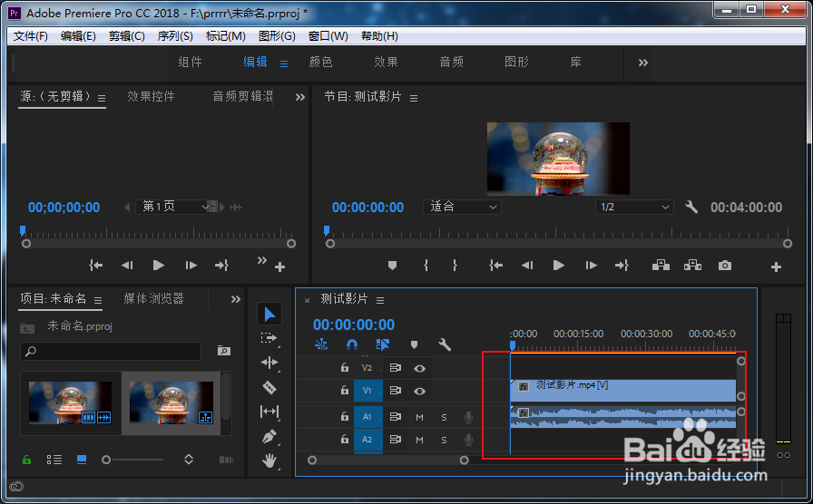This screenshot has height=504, width=813.
Task: Open 节目: 测试影片 panel menu
Action: coord(414,98)
